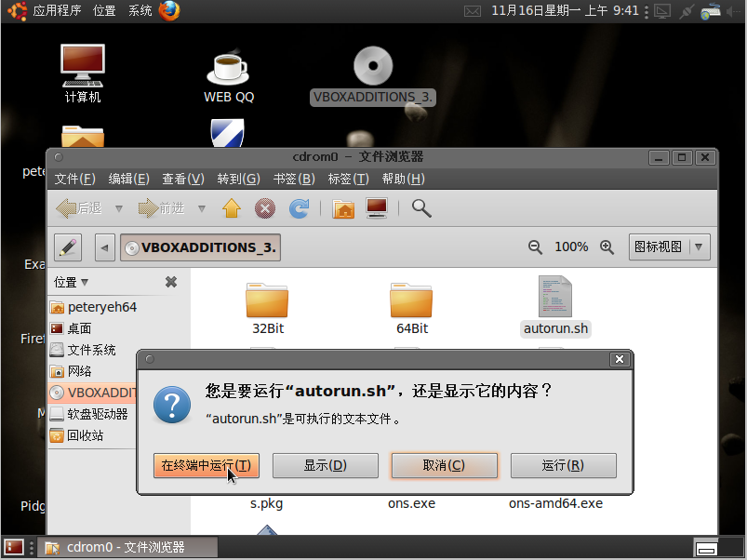Click the 显示(D) button
The width and height of the screenshot is (747, 560).
[x=326, y=465]
